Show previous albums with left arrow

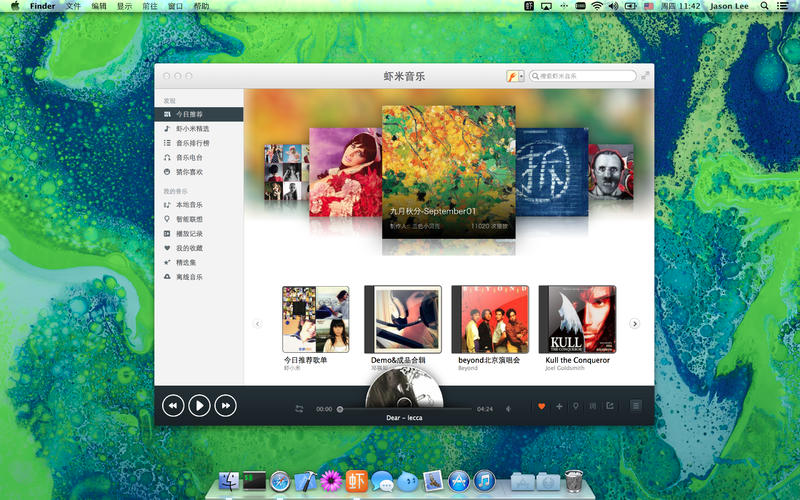click(258, 323)
